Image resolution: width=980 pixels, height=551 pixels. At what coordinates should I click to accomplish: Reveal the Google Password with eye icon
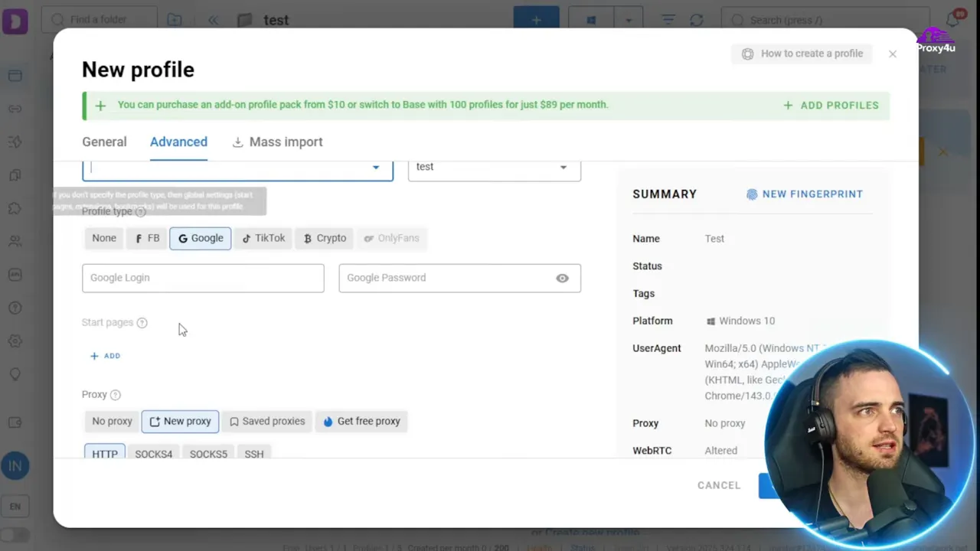(563, 278)
